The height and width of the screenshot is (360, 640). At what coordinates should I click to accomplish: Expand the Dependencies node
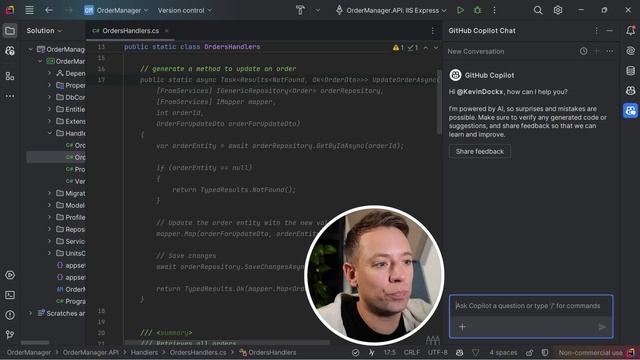pyautogui.click(x=49, y=73)
